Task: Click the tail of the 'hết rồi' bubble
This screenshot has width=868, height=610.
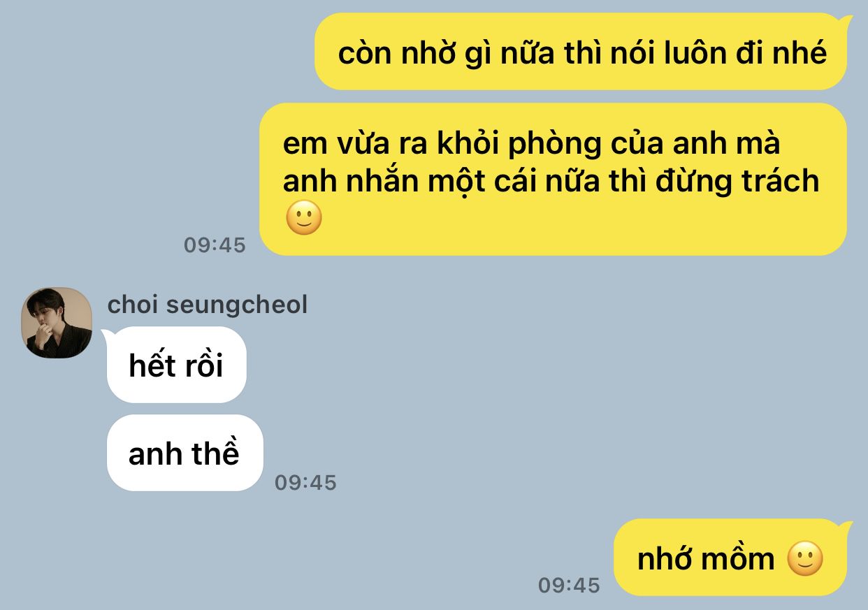Action: click(x=110, y=337)
